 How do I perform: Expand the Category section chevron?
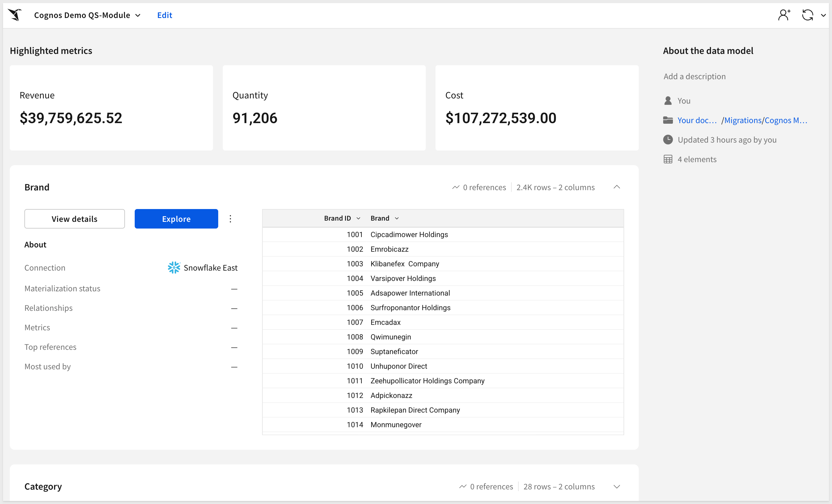tap(617, 486)
